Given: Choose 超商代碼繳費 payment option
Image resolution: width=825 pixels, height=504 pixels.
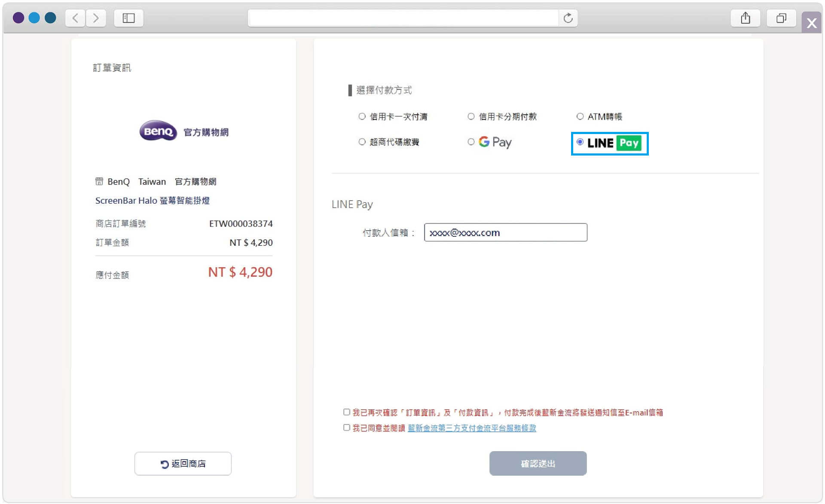Looking at the screenshot, I should (x=361, y=142).
